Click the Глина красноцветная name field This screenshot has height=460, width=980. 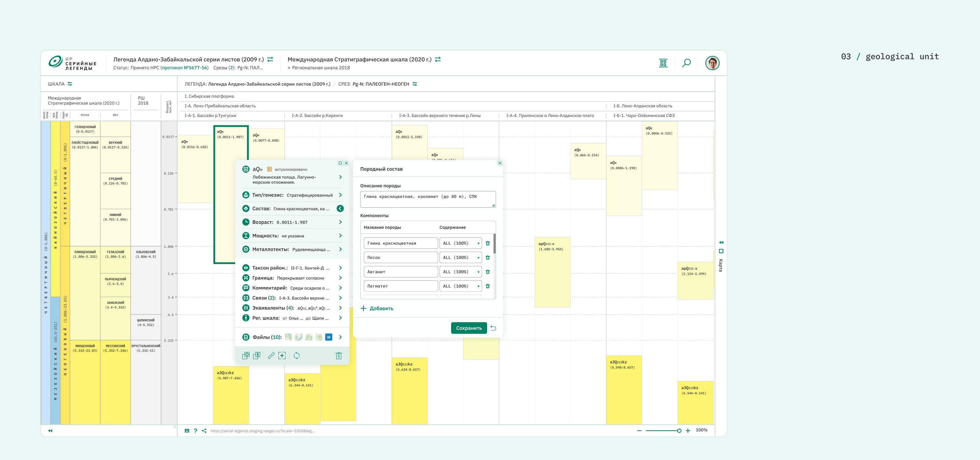tap(401, 243)
